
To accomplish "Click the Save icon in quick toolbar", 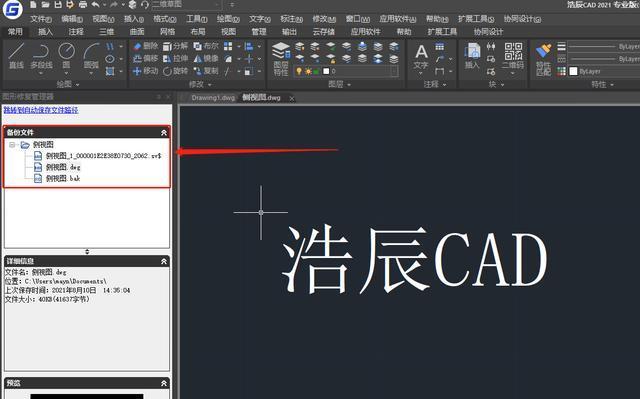I will point(58,4).
